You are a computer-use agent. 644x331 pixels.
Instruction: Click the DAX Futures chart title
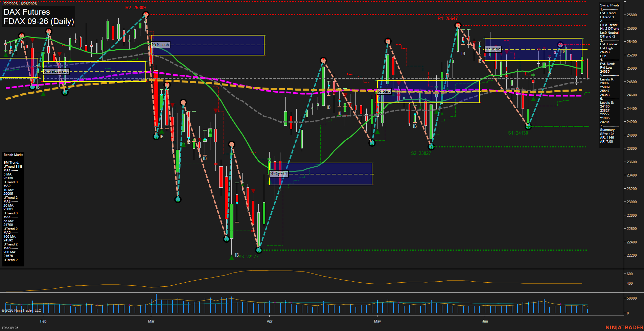(x=27, y=12)
